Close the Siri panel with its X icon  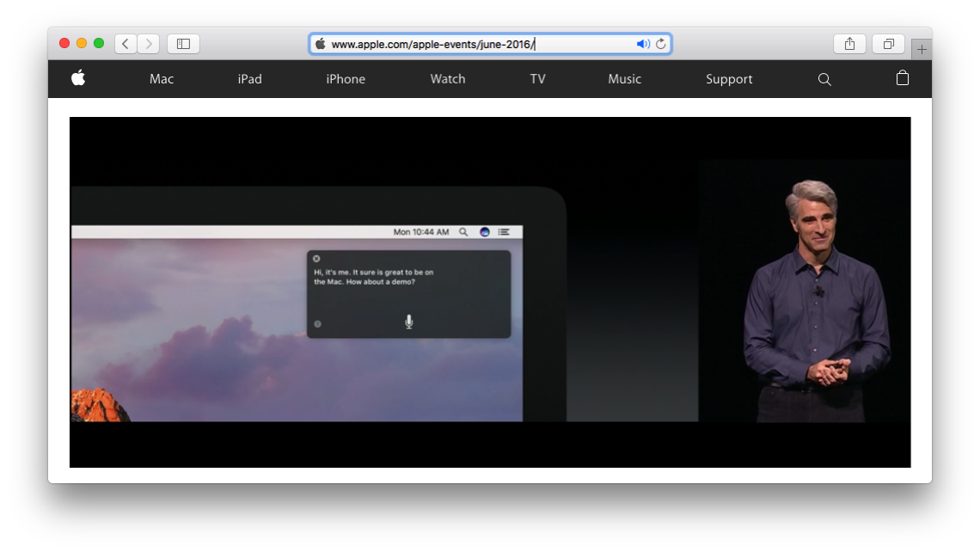click(316, 258)
